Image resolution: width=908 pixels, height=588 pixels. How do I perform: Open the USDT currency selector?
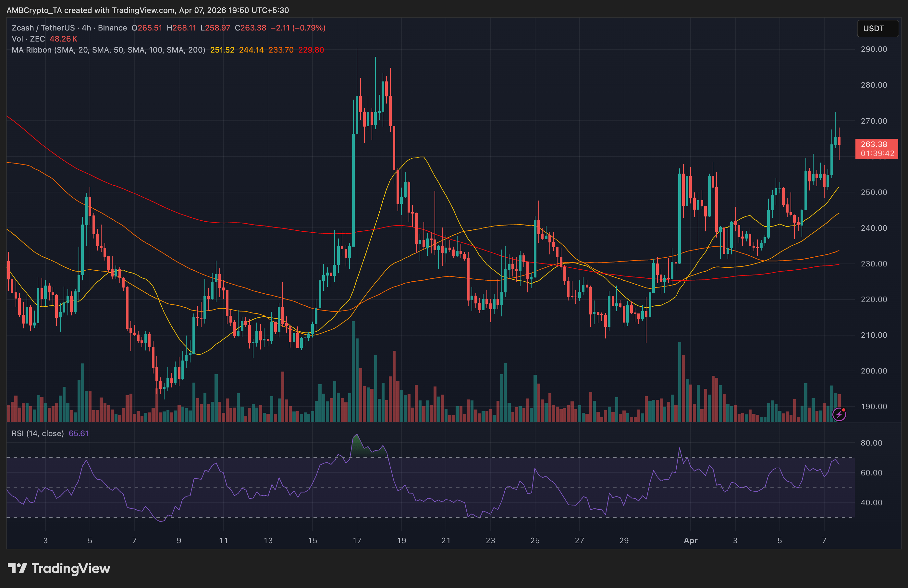(877, 29)
